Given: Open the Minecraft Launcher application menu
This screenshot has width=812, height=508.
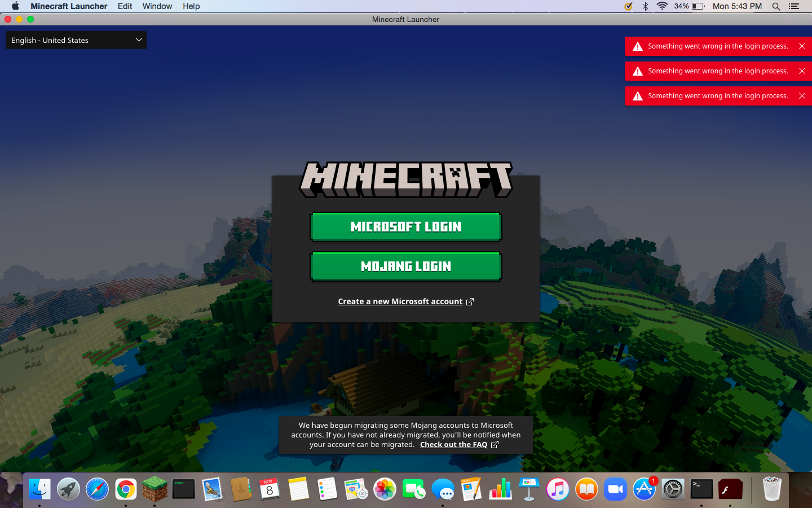Looking at the screenshot, I should click(69, 6).
